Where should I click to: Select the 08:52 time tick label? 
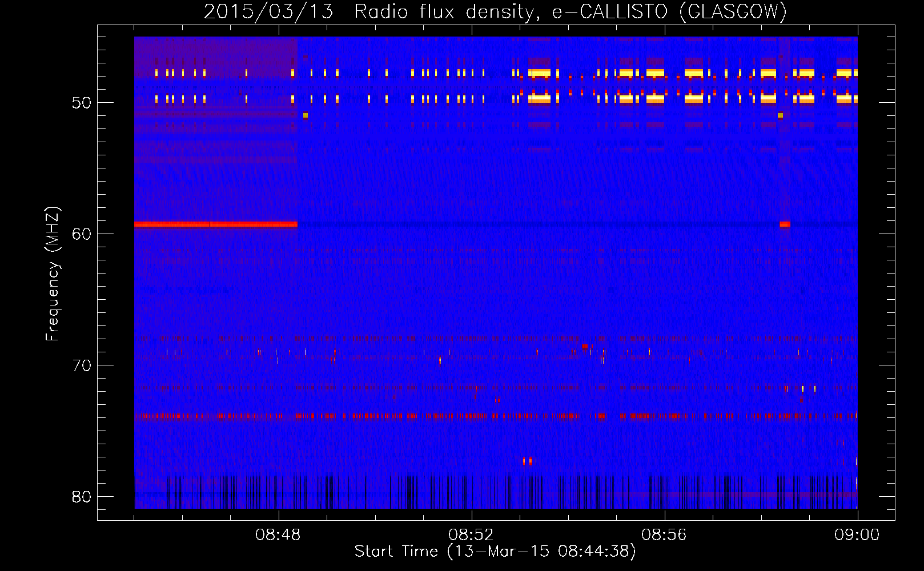pyautogui.click(x=471, y=535)
